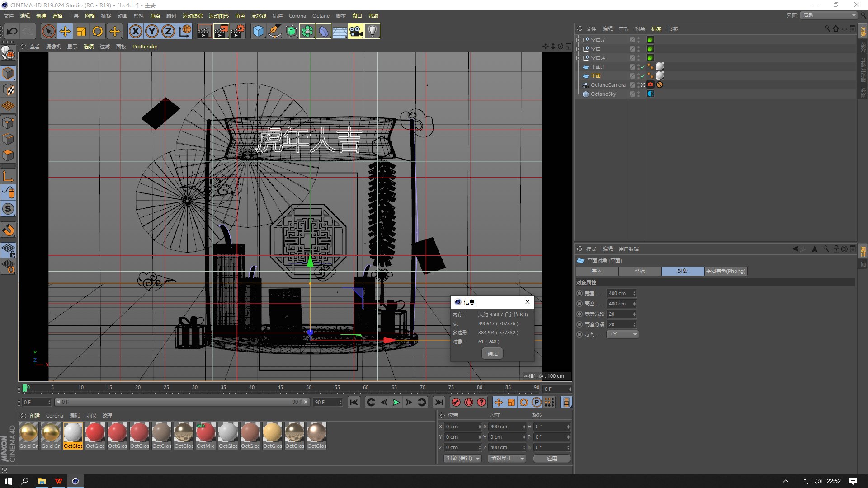Screen dimensions: 868x488
Task: Open the 对象 (相对) coordinate dropdown
Action: coord(462,458)
